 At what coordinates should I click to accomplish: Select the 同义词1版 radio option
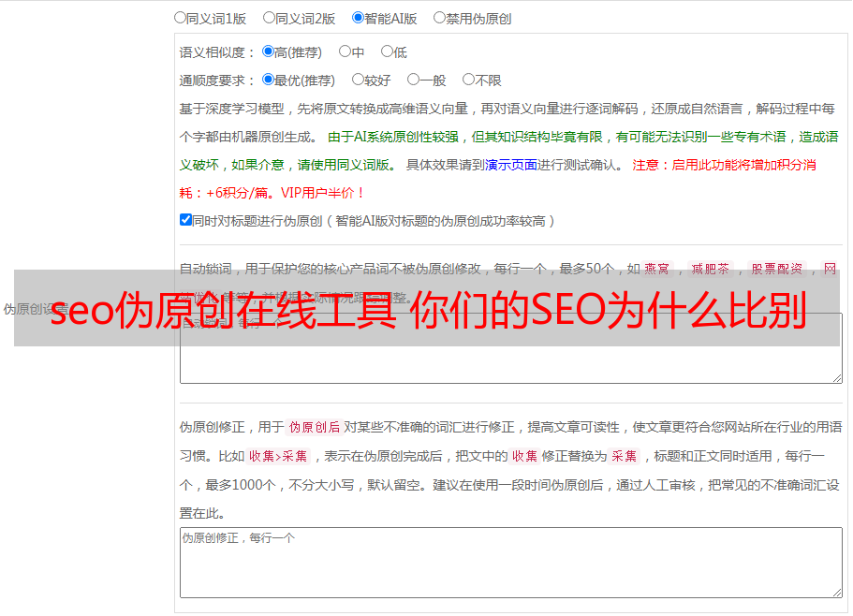[181, 17]
